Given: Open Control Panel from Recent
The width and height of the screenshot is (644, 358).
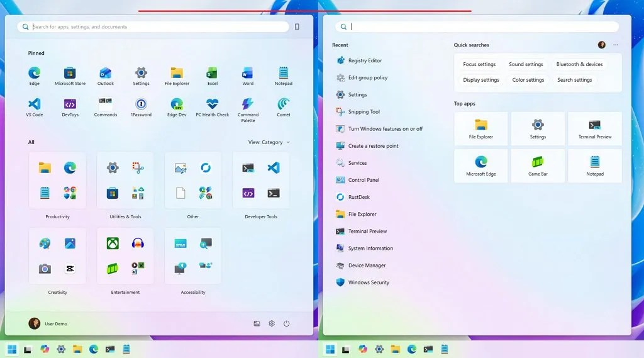Looking at the screenshot, I should (x=358, y=180).
